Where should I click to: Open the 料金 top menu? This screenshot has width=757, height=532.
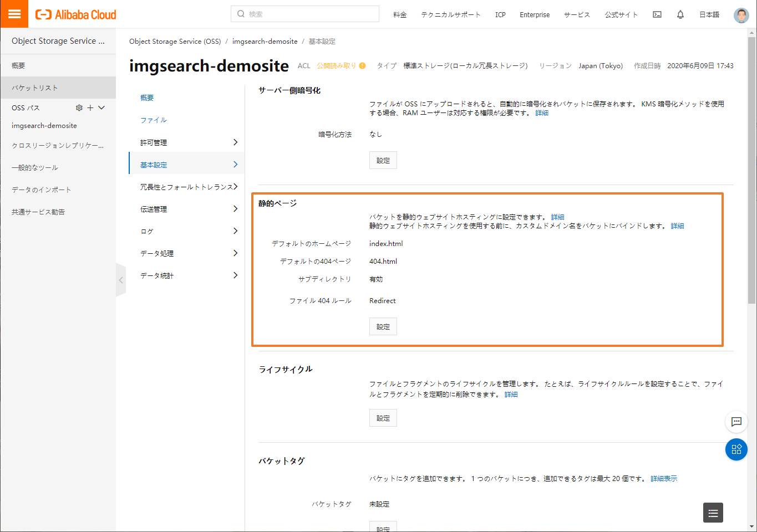coord(400,15)
